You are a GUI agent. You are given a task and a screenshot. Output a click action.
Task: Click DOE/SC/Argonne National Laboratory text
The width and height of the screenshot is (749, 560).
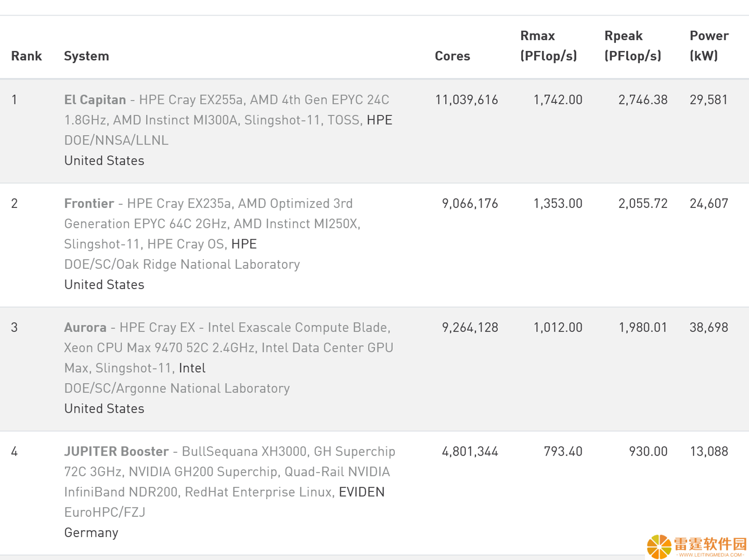(177, 388)
